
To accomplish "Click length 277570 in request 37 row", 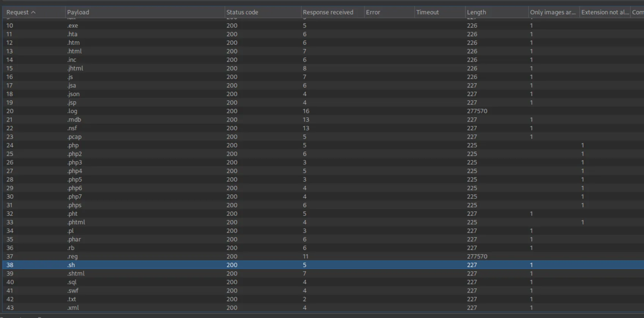I will (477, 256).
